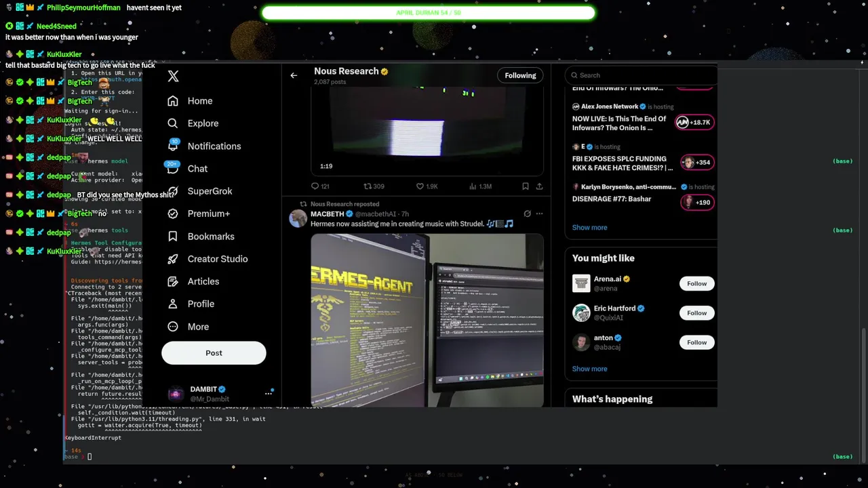This screenshot has height=488, width=868.
Task: Follow Eric Hartford
Action: [x=696, y=313]
